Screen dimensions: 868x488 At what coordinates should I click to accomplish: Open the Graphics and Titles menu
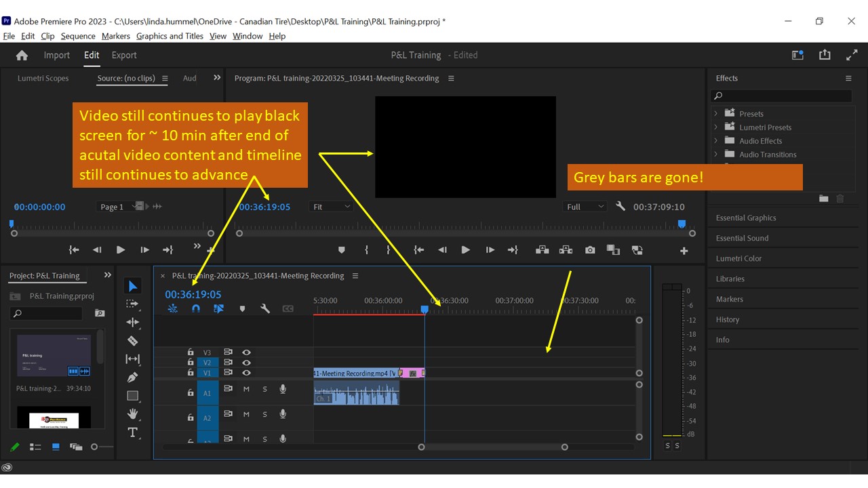point(170,36)
